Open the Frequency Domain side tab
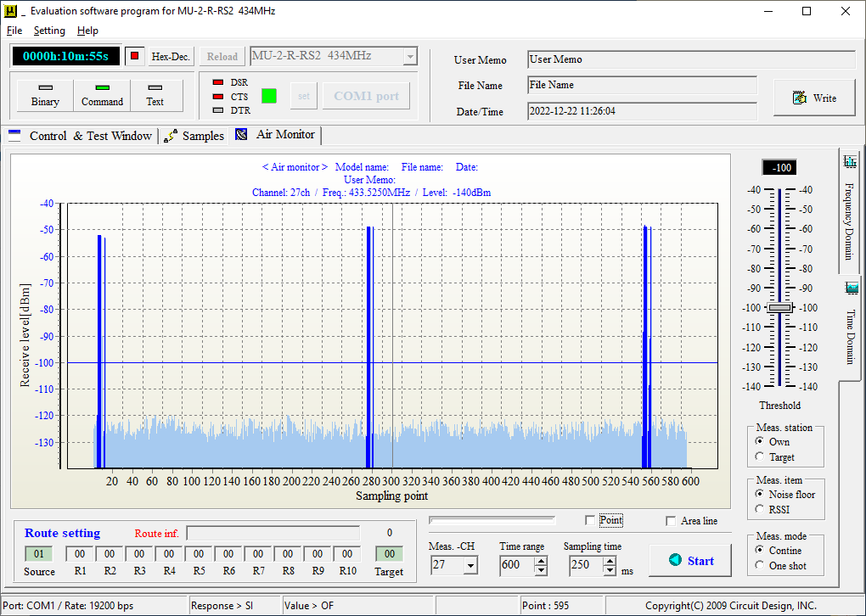Screen dimensions: 866x616 coord(849,211)
